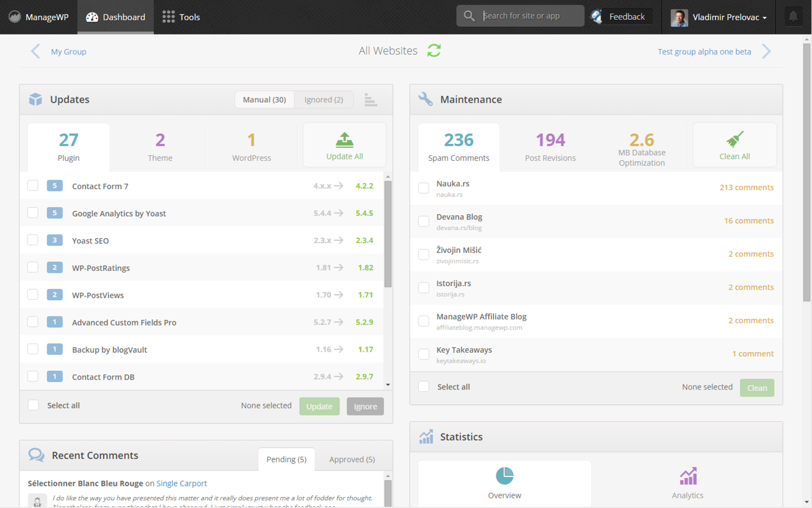Check the WP-PostViews checkbox

[x=33, y=295]
